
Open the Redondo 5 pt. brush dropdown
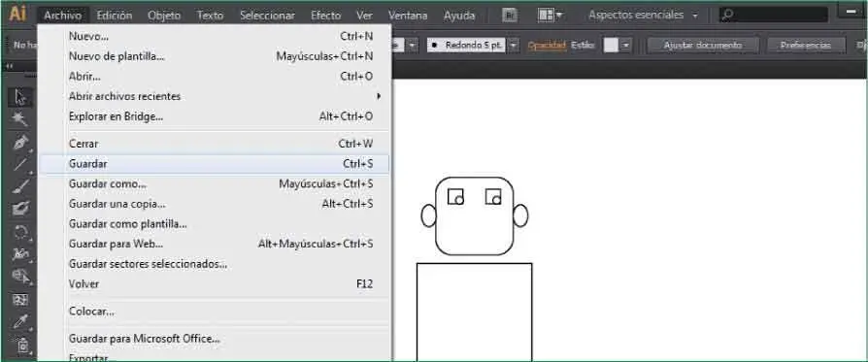tap(515, 46)
